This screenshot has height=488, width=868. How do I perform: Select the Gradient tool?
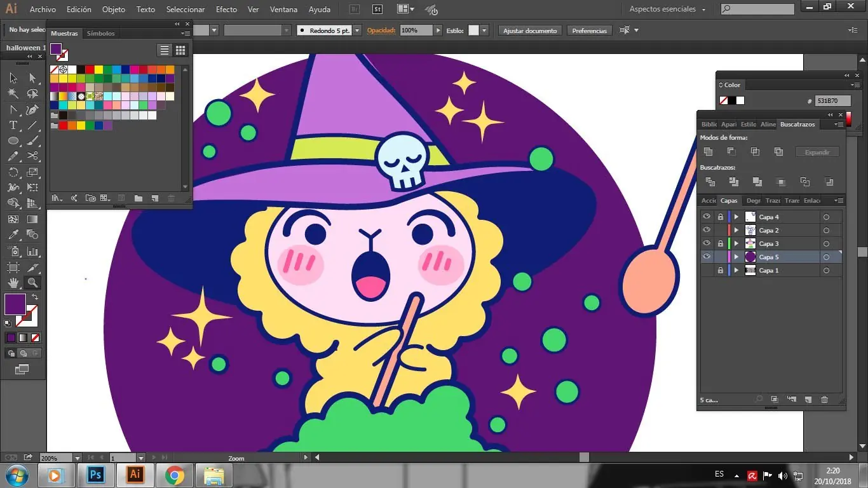32,219
